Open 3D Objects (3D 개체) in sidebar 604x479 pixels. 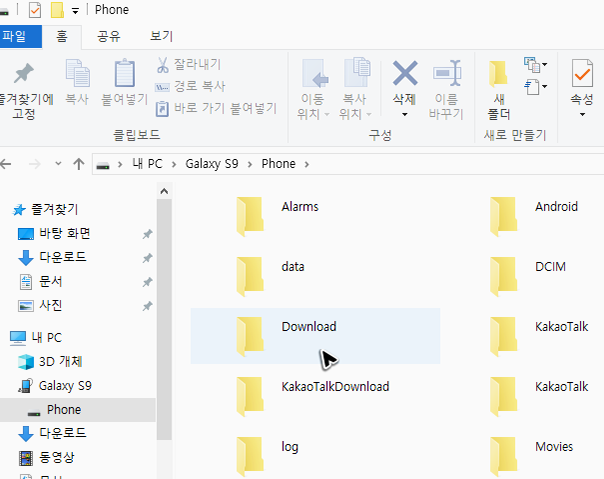[50, 361]
